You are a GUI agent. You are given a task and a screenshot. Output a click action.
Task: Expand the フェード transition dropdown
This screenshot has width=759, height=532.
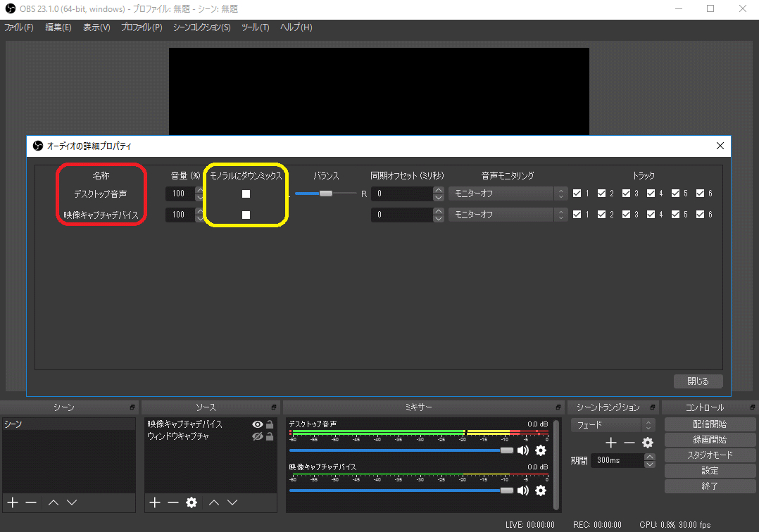(x=613, y=425)
